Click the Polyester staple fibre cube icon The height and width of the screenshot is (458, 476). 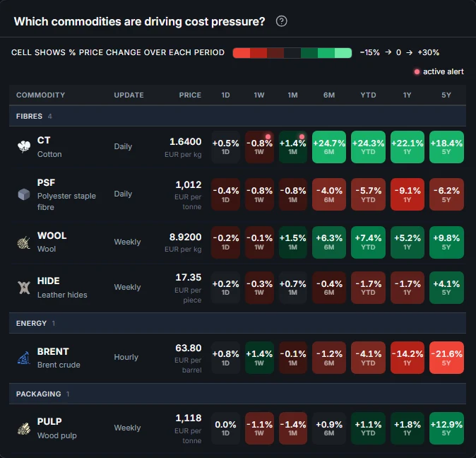(24, 194)
